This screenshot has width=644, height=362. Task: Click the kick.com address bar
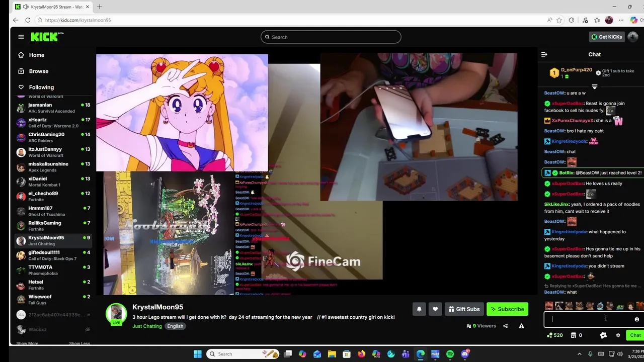(292, 20)
